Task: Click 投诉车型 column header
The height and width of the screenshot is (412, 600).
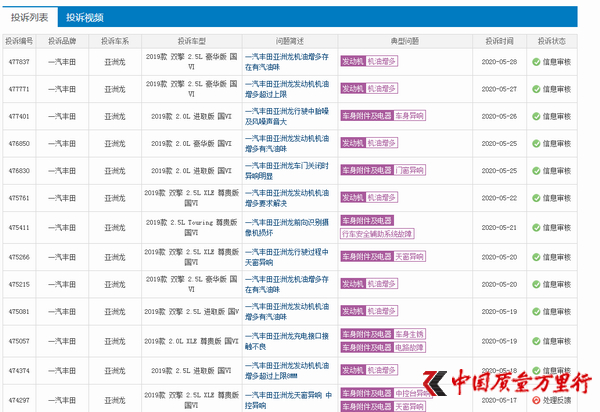Action: (x=192, y=41)
